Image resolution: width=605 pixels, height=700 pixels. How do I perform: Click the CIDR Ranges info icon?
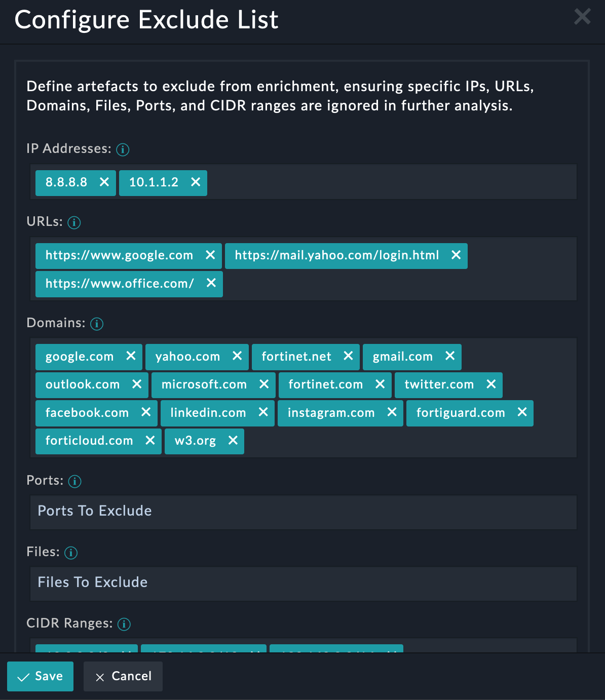[x=124, y=624]
